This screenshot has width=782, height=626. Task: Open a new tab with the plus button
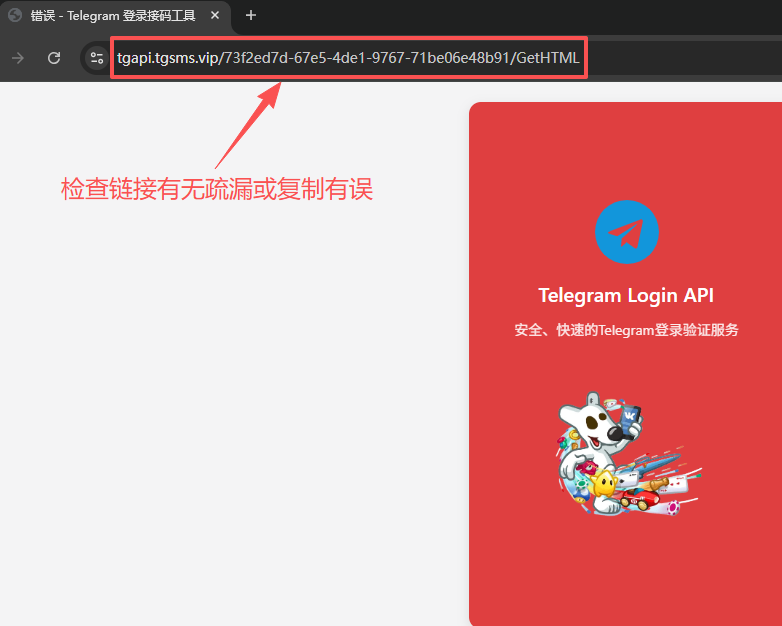(251, 15)
